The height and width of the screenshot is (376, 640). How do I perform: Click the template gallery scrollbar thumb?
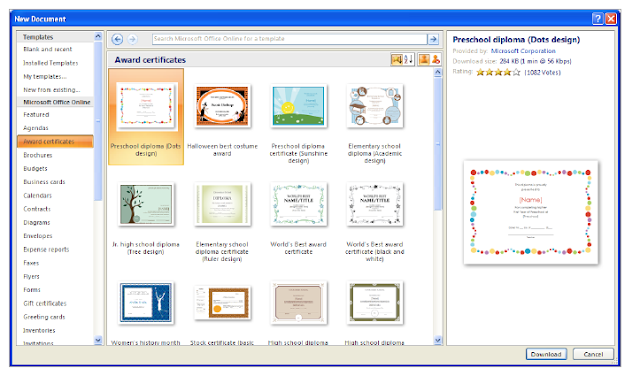[438, 144]
